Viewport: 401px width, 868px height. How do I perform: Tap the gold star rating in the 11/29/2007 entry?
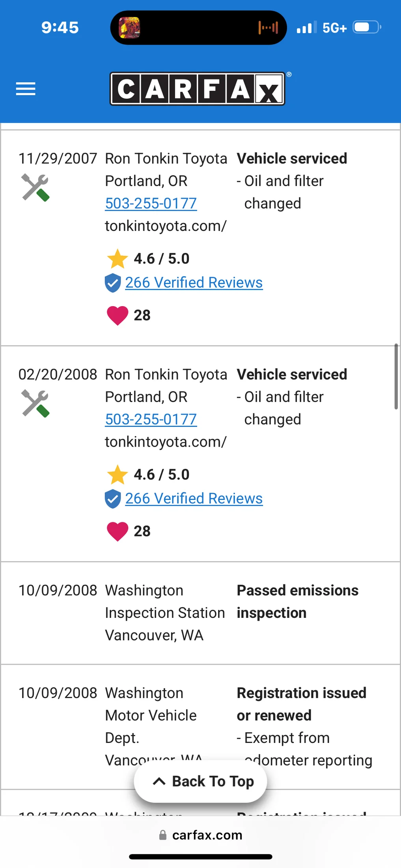tap(118, 259)
